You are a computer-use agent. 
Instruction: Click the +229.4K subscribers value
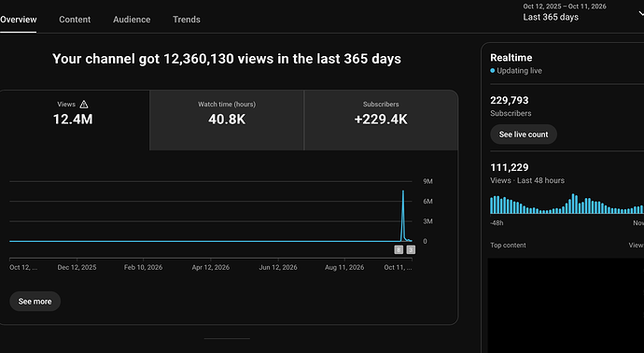point(381,120)
